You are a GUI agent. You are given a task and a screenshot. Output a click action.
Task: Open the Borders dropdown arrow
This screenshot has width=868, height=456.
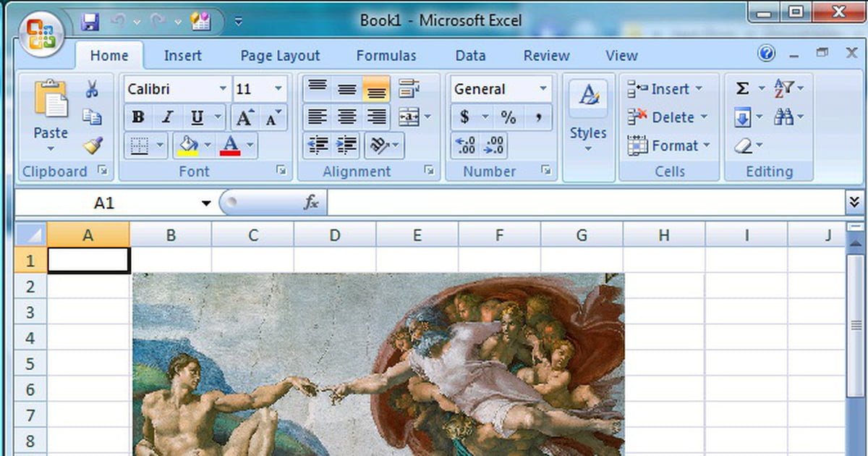[x=161, y=145]
